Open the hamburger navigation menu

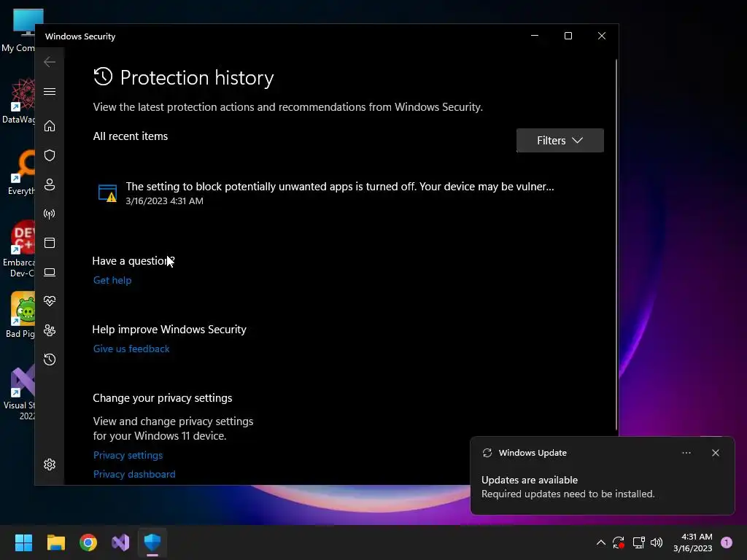coord(50,91)
